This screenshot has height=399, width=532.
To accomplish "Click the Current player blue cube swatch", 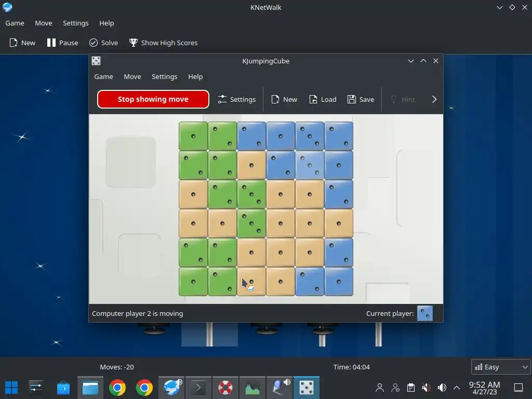I will point(425,313).
